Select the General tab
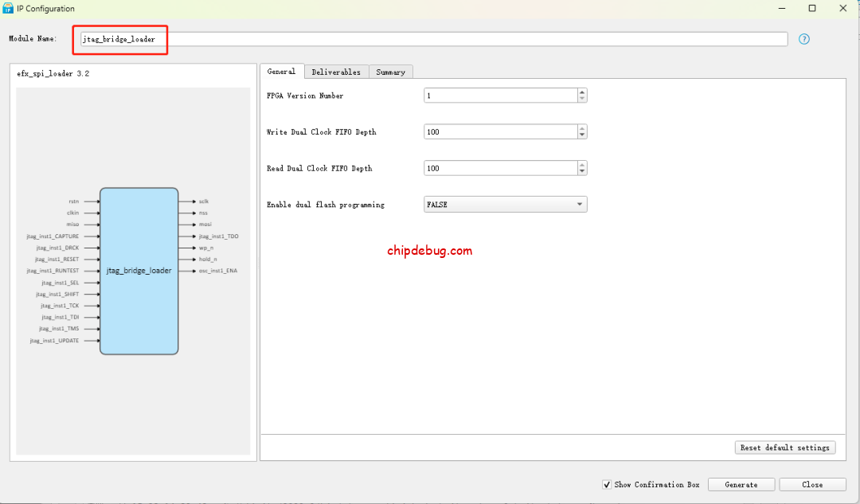Image resolution: width=860 pixels, height=504 pixels. point(282,72)
